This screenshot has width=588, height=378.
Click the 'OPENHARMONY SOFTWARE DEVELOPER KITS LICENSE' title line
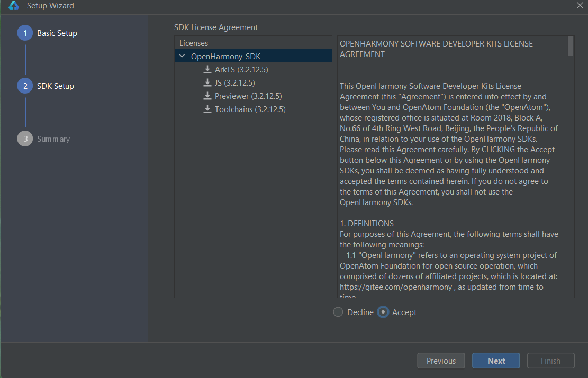pos(436,44)
